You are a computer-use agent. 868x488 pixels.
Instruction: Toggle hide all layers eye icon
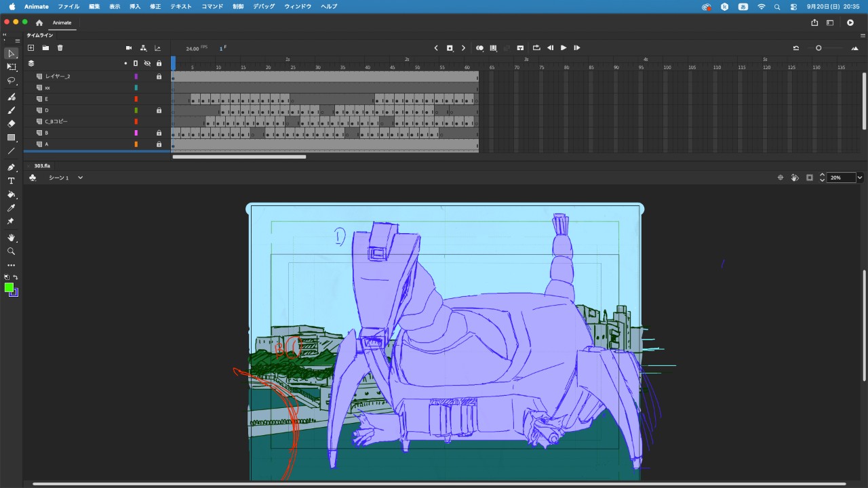(147, 63)
